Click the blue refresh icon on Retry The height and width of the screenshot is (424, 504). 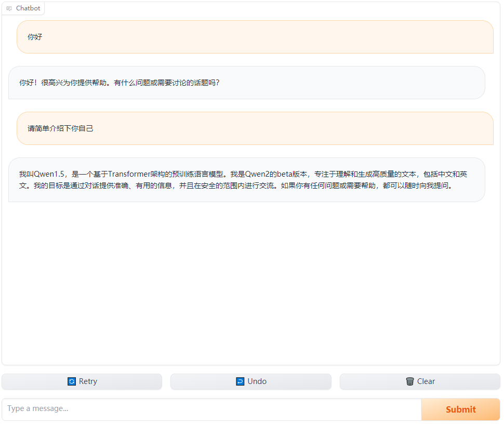(72, 381)
